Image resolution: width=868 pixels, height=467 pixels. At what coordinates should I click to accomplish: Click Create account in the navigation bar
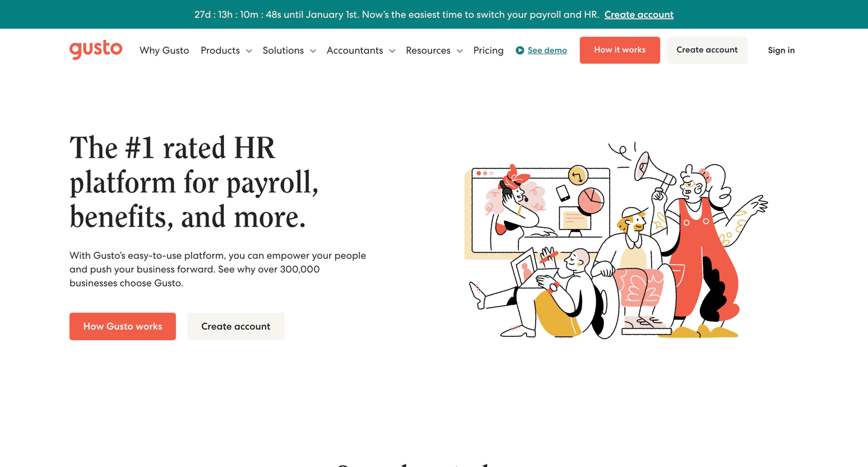[707, 50]
